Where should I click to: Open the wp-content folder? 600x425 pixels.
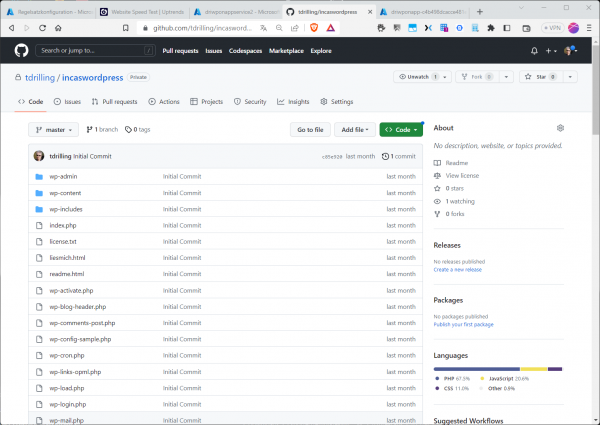pos(65,193)
